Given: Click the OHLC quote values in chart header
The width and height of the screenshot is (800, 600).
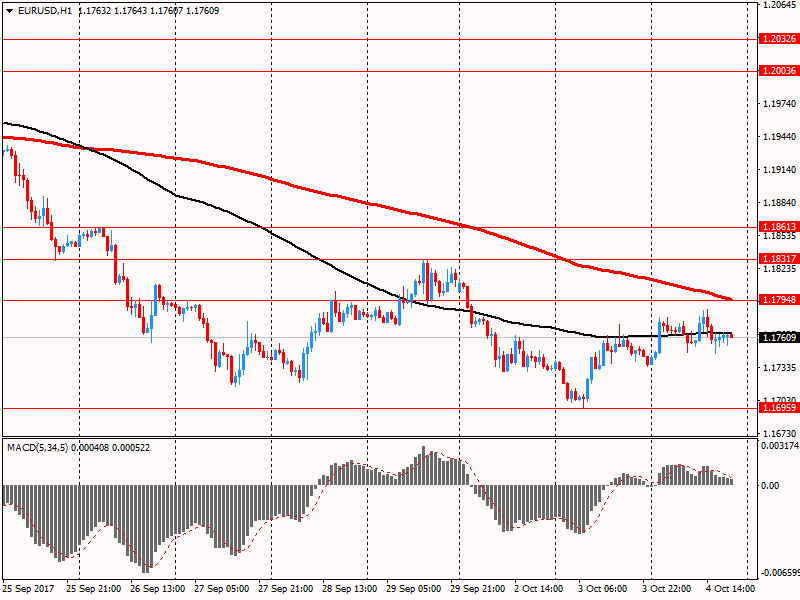Looking at the screenshot, I should 148,11.
